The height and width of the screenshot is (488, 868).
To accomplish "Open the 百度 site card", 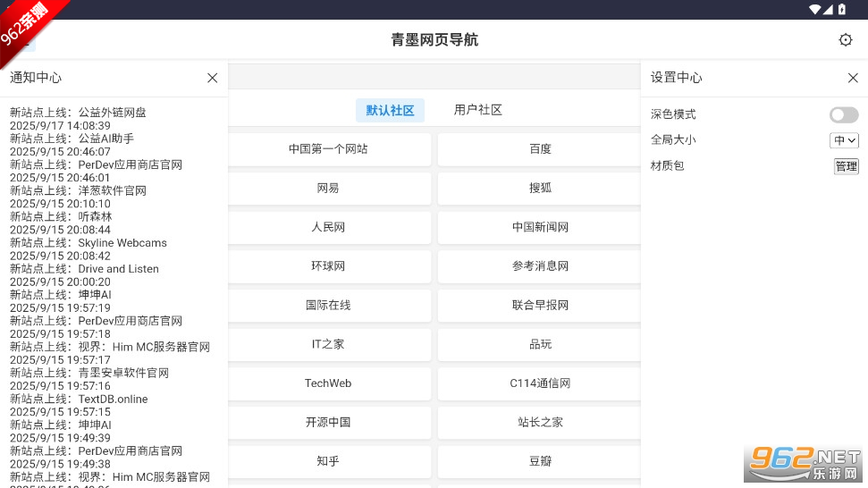I will (x=539, y=149).
